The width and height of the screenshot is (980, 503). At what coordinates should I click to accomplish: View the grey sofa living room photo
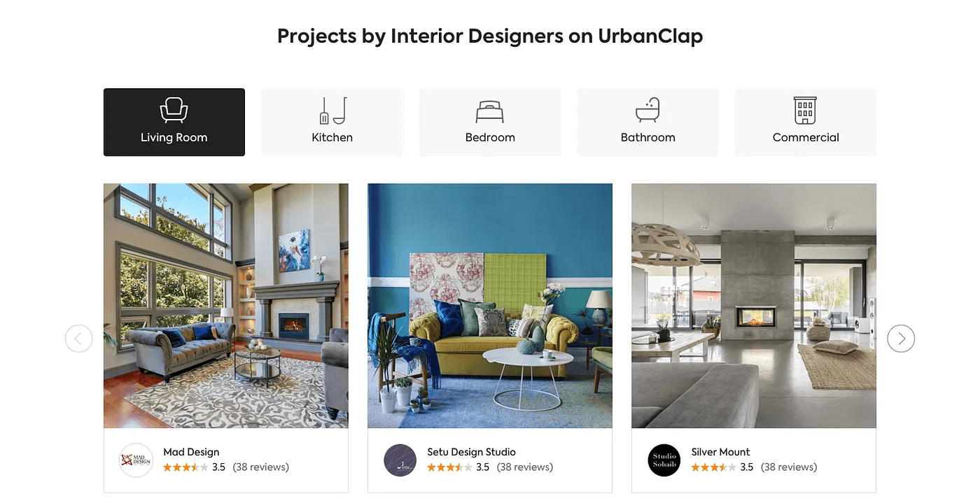point(226,306)
